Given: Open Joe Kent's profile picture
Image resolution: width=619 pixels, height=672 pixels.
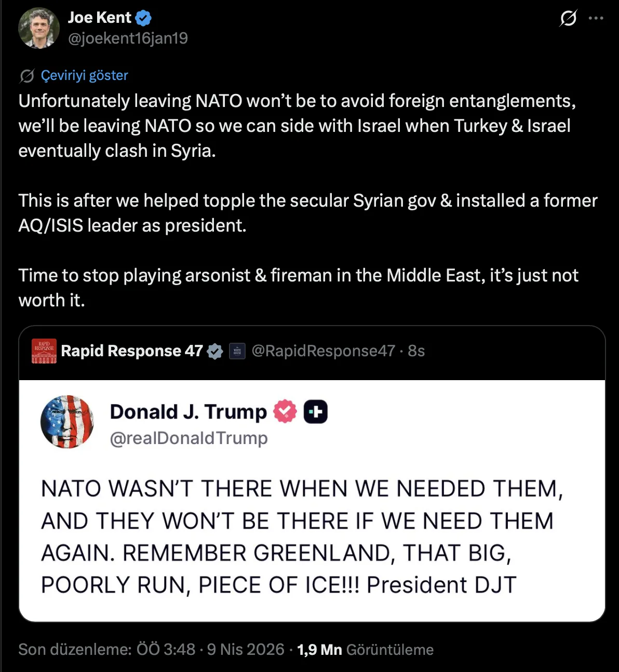Looking at the screenshot, I should pyautogui.click(x=39, y=28).
